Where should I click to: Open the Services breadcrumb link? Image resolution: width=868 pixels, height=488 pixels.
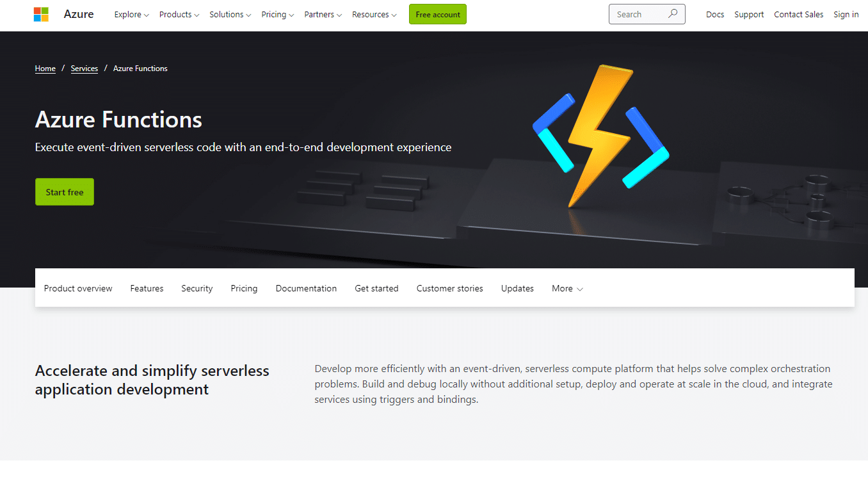pyautogui.click(x=84, y=69)
